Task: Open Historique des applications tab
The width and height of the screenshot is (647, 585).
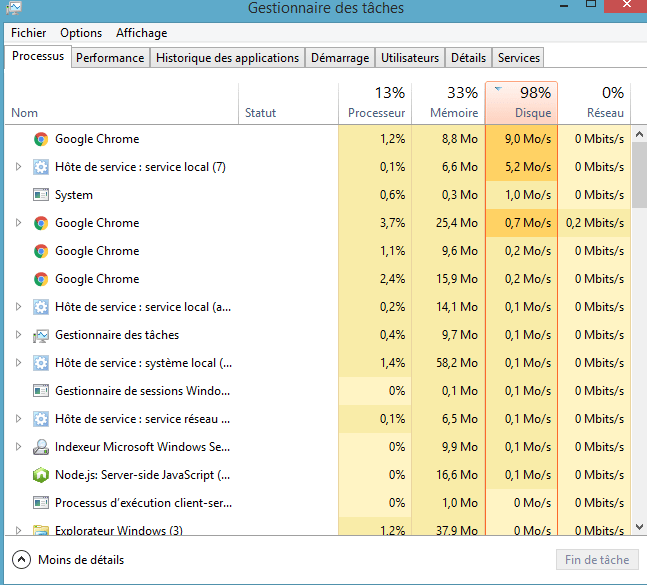Action: pos(227,58)
